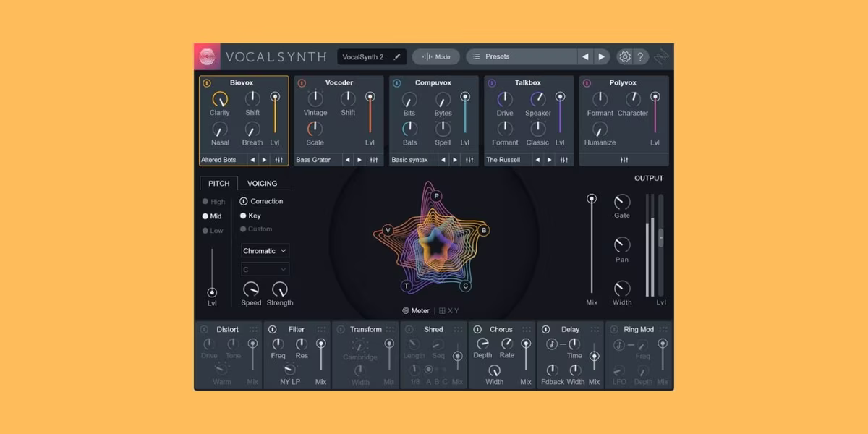Screen dimensions: 868x434
Task: Open the Vocoder advanced controls panel
Action: (x=373, y=160)
